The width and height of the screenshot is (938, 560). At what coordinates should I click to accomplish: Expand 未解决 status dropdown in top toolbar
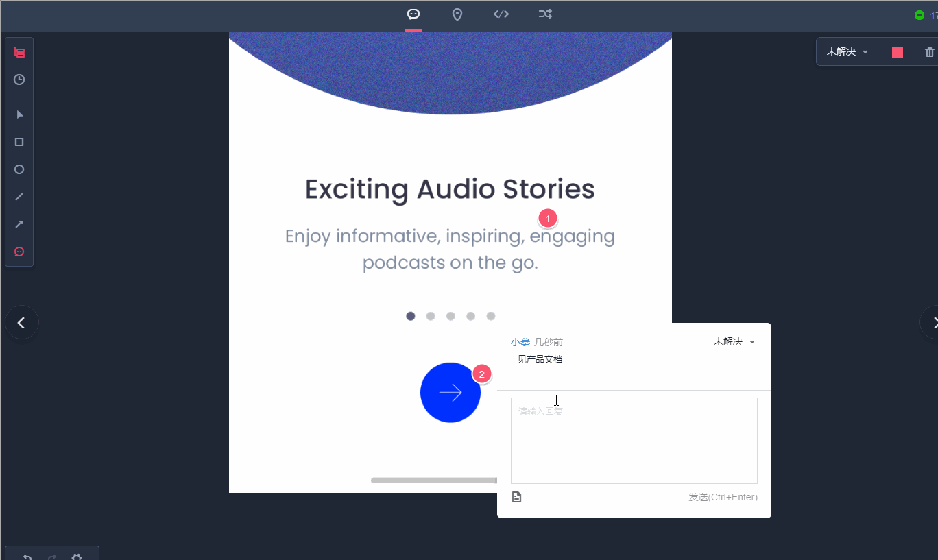tap(847, 52)
